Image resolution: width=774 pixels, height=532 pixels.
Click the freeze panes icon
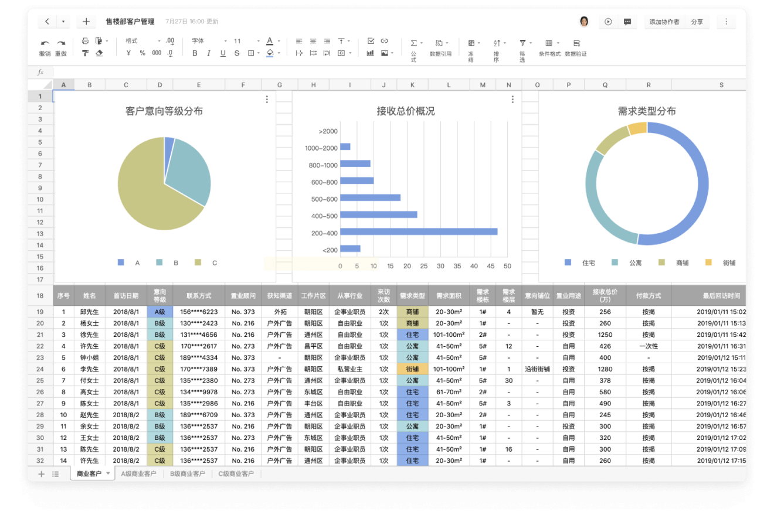pyautogui.click(x=471, y=43)
